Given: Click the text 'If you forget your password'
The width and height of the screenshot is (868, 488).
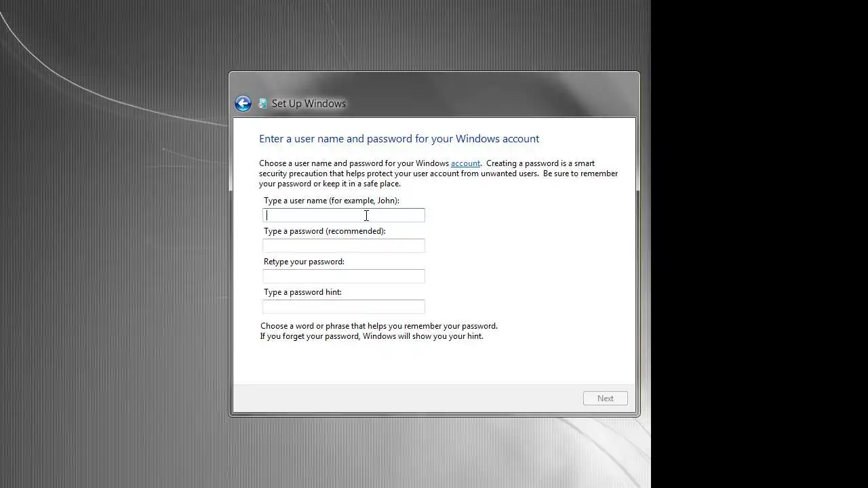Looking at the screenshot, I should [x=310, y=336].
